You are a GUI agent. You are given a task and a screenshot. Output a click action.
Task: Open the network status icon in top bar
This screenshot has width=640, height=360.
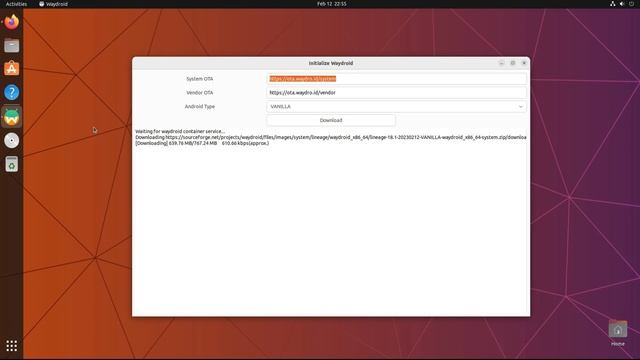(x=612, y=4)
